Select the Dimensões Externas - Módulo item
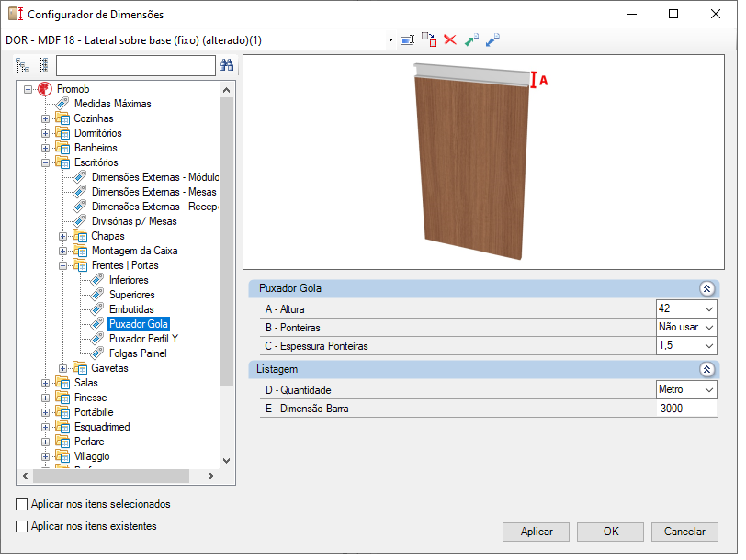Image resolution: width=746 pixels, height=560 pixels. coord(155,177)
